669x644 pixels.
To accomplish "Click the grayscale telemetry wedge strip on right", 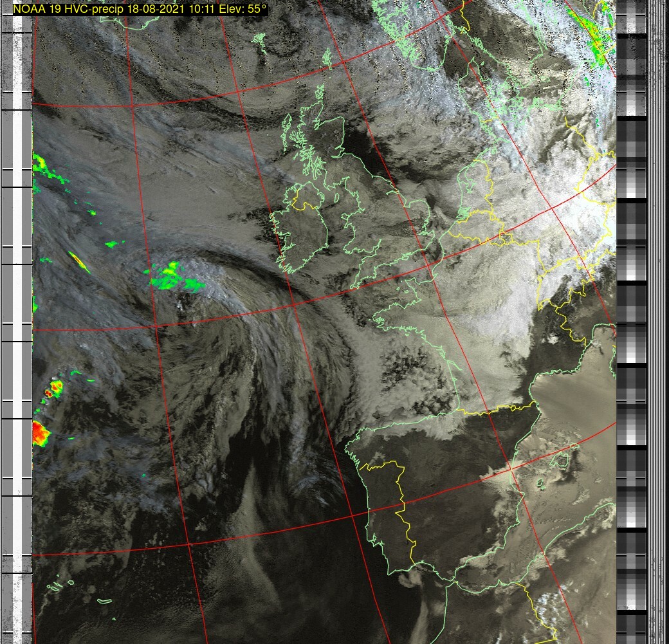I will point(631,322).
